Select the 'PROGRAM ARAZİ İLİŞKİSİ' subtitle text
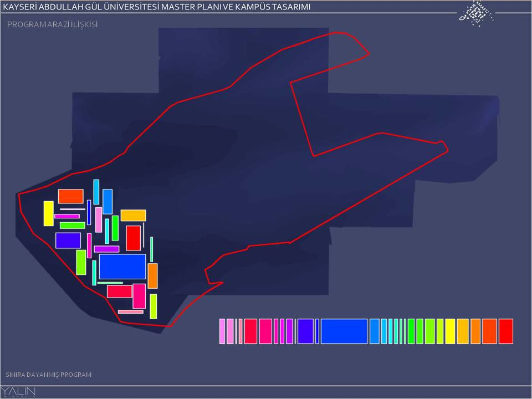 (x=52, y=25)
